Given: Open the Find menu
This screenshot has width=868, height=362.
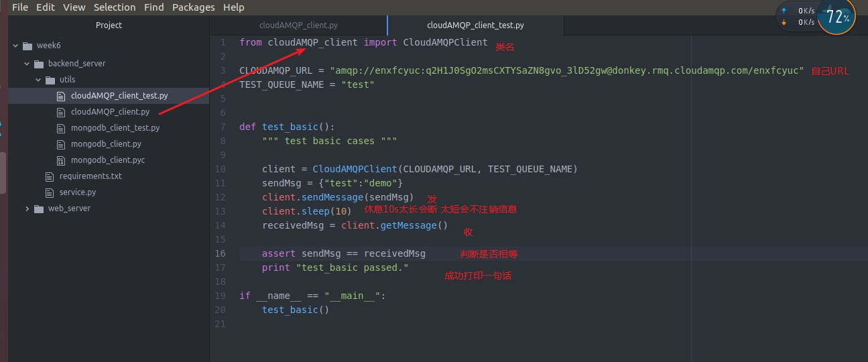Looking at the screenshot, I should [154, 7].
